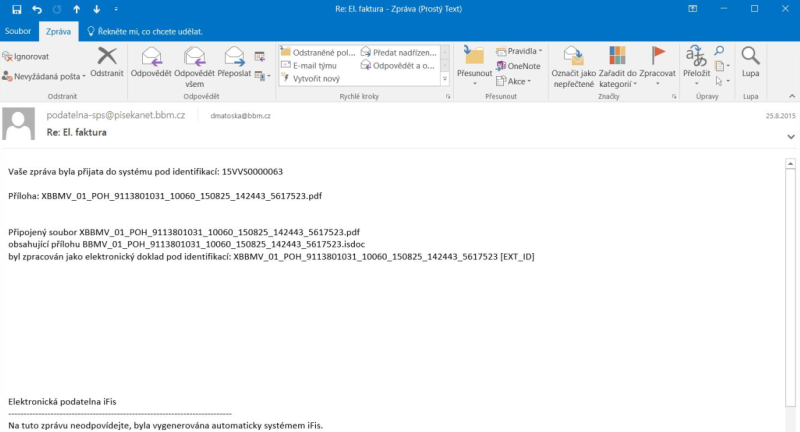
Task: Click the line 'obsahující přílohu ... .isdoc'
Action: pyautogui.click(x=186, y=244)
